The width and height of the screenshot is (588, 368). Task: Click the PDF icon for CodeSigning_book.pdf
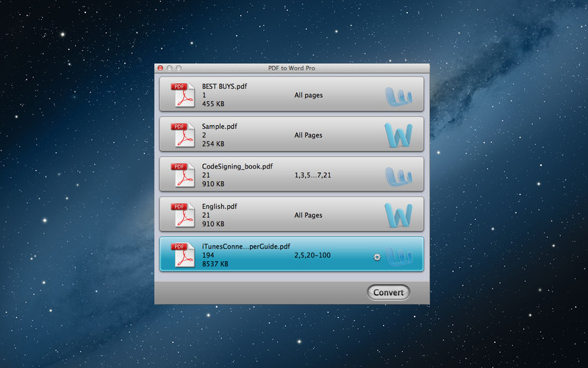[x=182, y=175]
